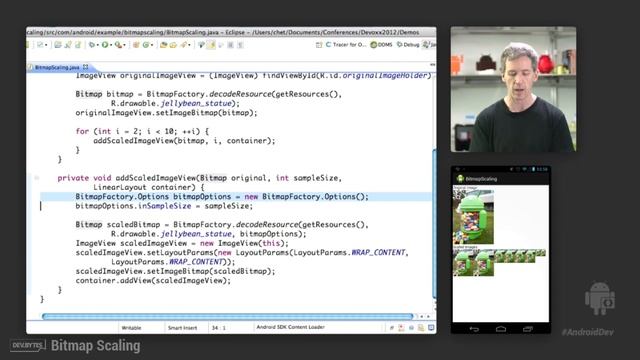Click 'container.addView(scaledImageView);' line

click(153, 281)
